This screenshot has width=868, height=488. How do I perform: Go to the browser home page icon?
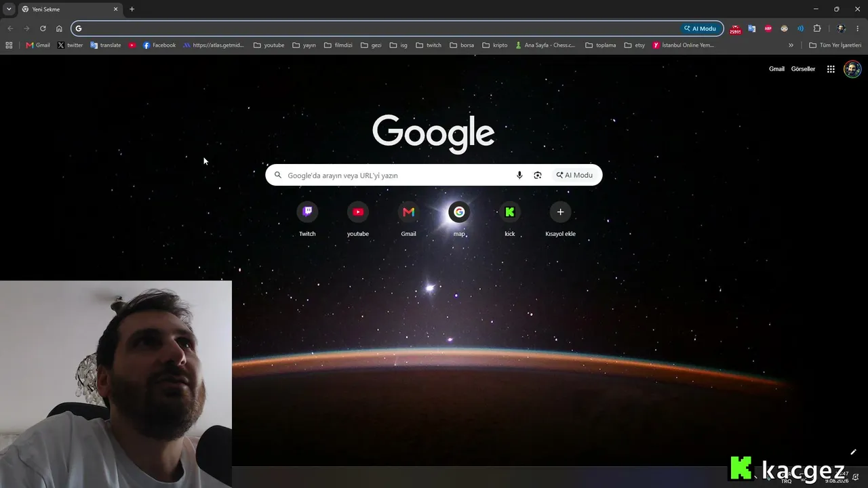[59, 28]
